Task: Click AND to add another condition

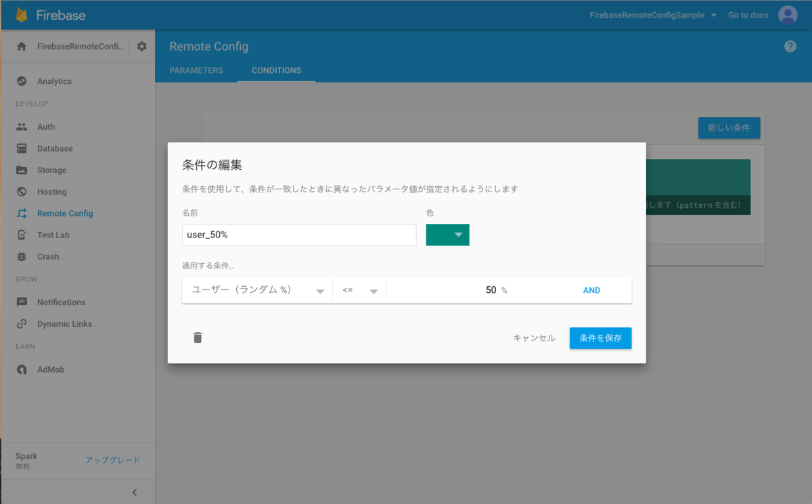Action: coord(591,290)
